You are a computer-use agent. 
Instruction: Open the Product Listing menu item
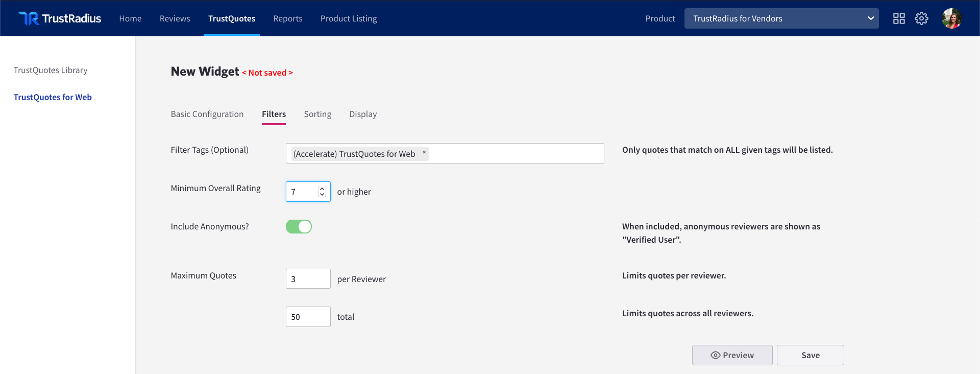coord(349,18)
